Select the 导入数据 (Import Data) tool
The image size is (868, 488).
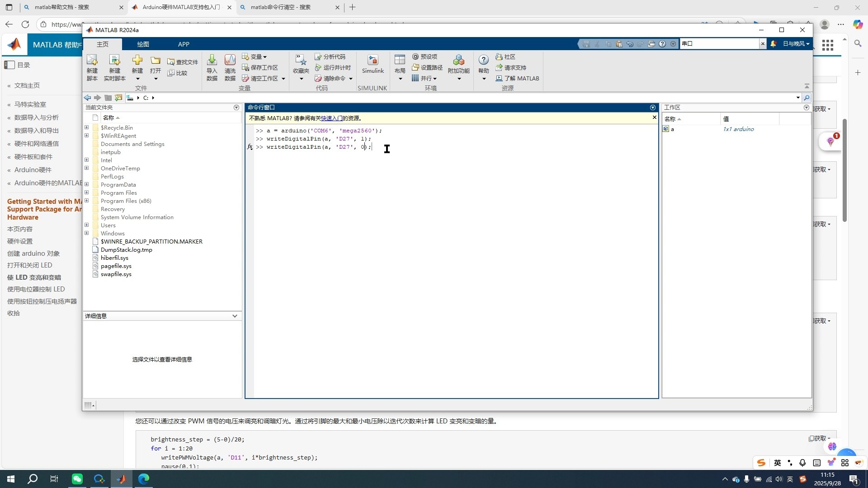(x=211, y=67)
